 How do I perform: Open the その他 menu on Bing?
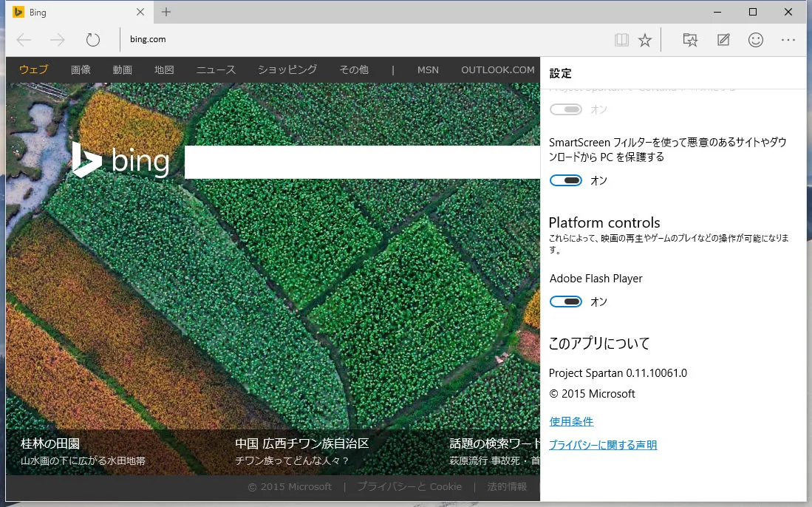(x=354, y=70)
